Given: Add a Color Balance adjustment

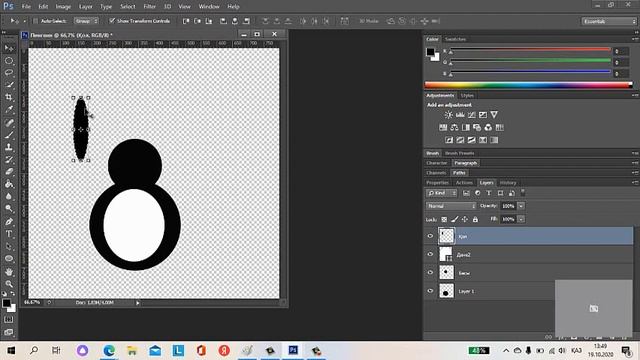Looking at the screenshot, I should click(x=454, y=127).
